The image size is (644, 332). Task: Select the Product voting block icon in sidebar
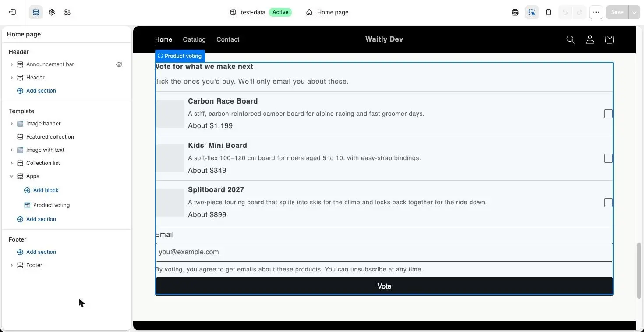pyautogui.click(x=27, y=205)
